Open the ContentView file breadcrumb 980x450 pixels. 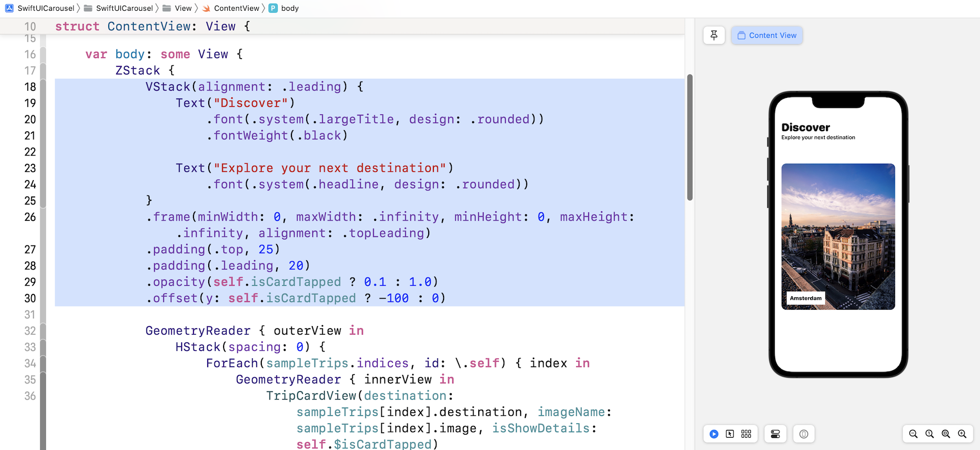click(x=231, y=8)
